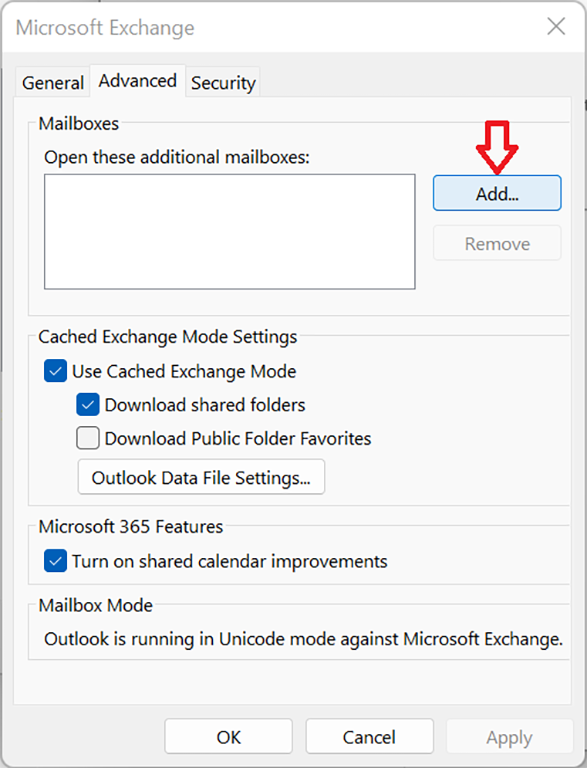The height and width of the screenshot is (768, 587).
Task: Disable the shared calendar improvements checkbox
Action: (x=55, y=561)
